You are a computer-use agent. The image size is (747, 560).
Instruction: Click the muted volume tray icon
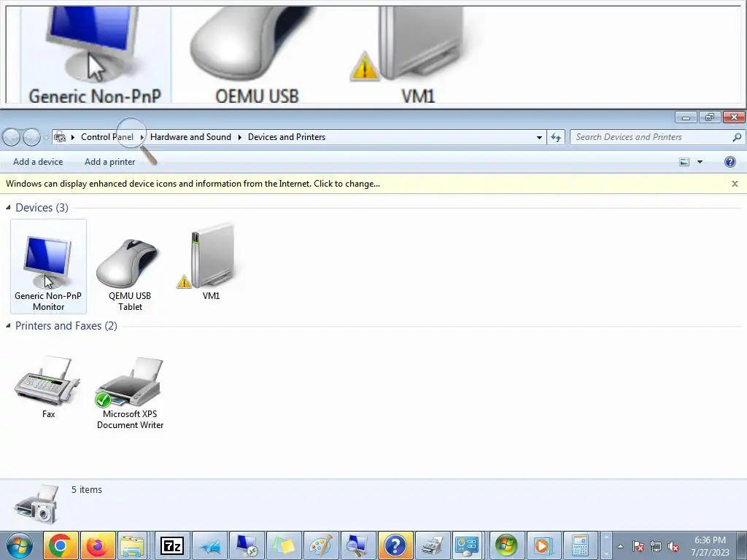tap(673, 546)
